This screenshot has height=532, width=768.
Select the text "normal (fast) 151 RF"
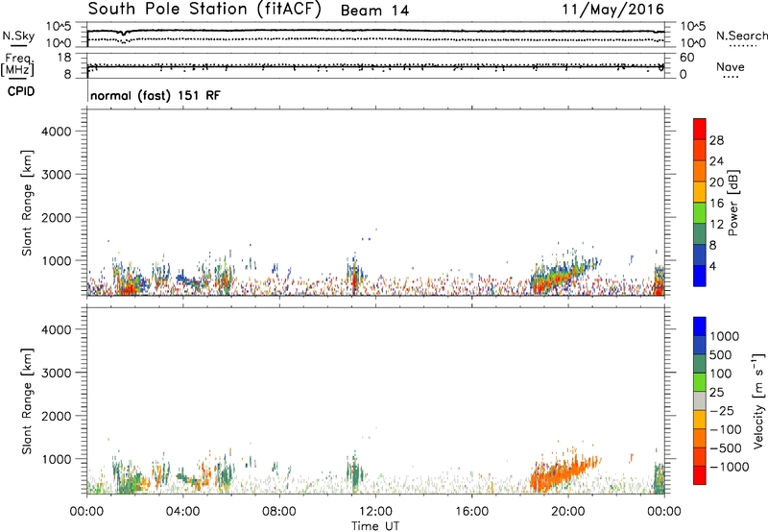(156, 95)
